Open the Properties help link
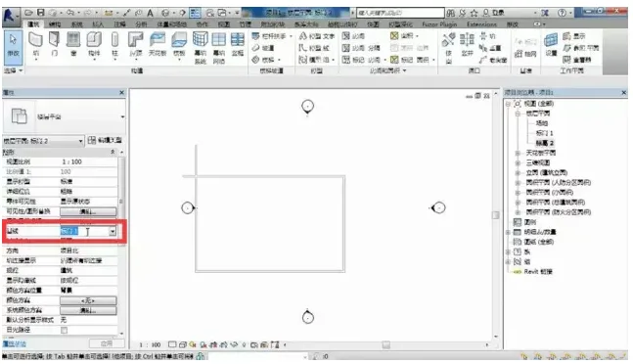 click(x=15, y=344)
